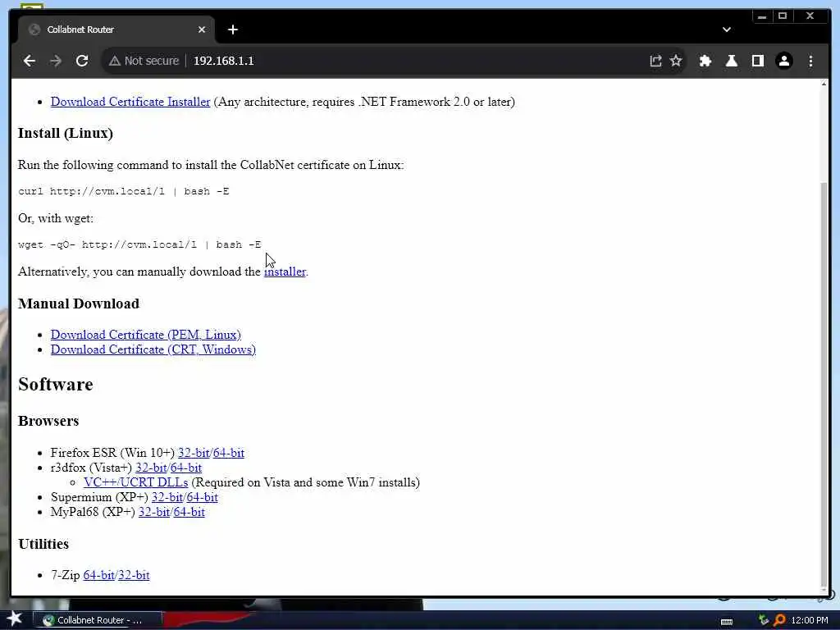The height and width of the screenshot is (630, 840).
Task: Select Collabnet Router taskbar button
Action: click(98, 620)
